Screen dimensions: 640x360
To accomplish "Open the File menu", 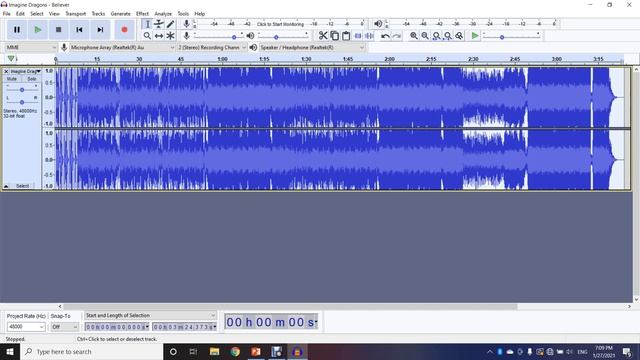I will [7, 13].
